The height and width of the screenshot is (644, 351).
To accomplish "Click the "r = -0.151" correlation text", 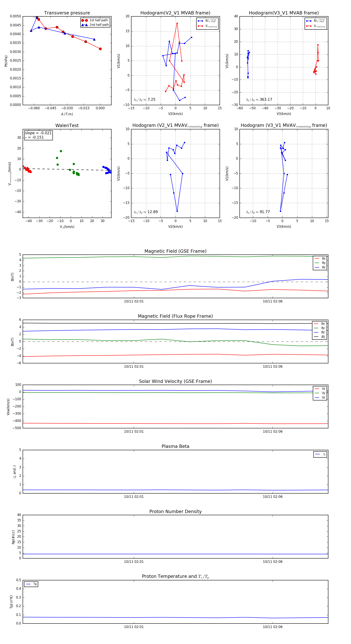I will point(35,137).
